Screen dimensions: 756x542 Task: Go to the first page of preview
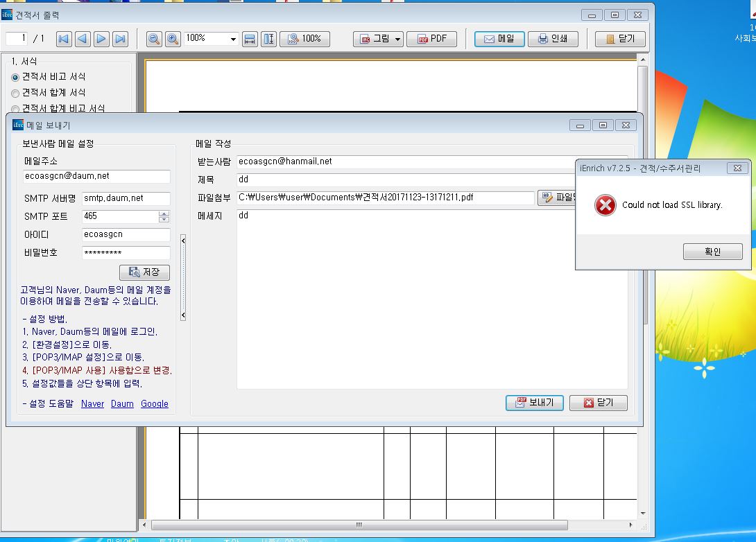tap(64, 39)
